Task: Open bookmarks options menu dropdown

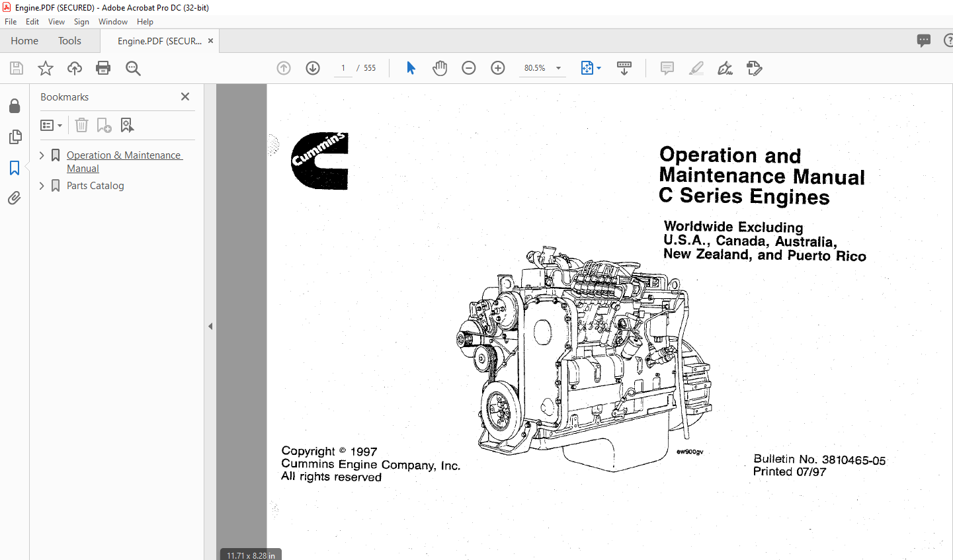Action: tap(52, 125)
